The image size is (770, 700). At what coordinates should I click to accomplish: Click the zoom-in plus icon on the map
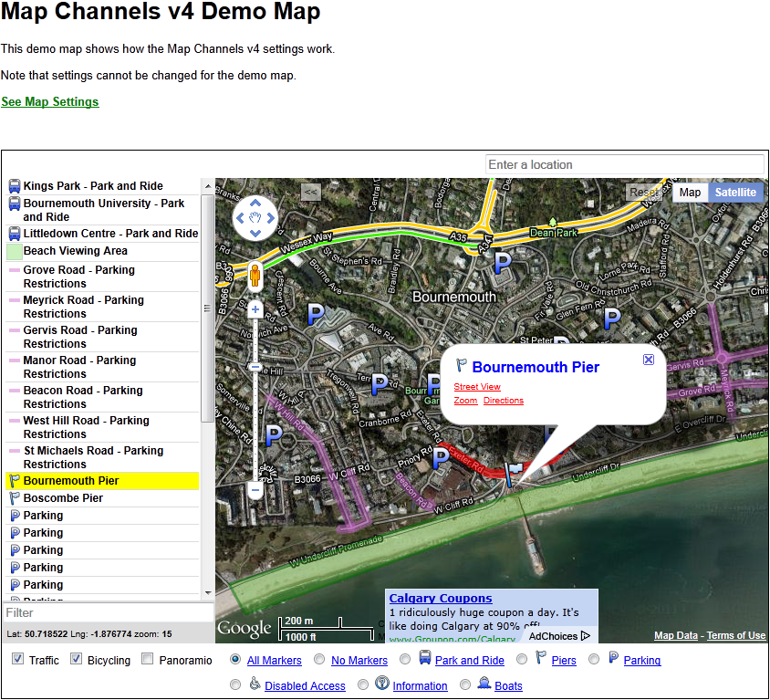[x=255, y=310]
